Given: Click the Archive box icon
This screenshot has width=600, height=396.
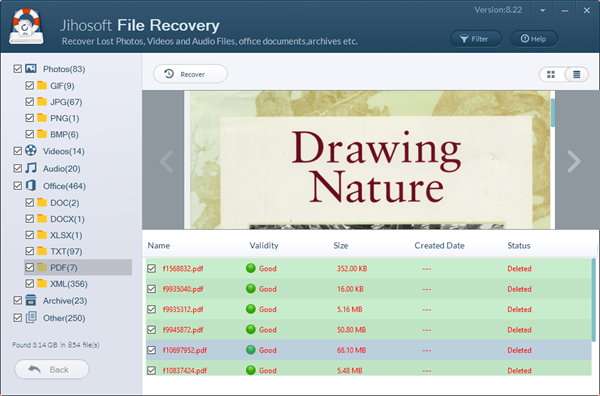Looking at the screenshot, I should [x=31, y=300].
